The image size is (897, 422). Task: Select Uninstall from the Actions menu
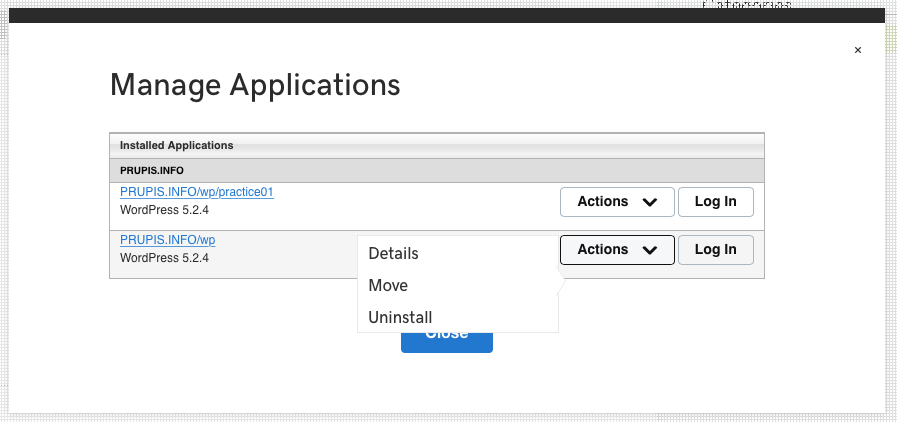(x=400, y=317)
